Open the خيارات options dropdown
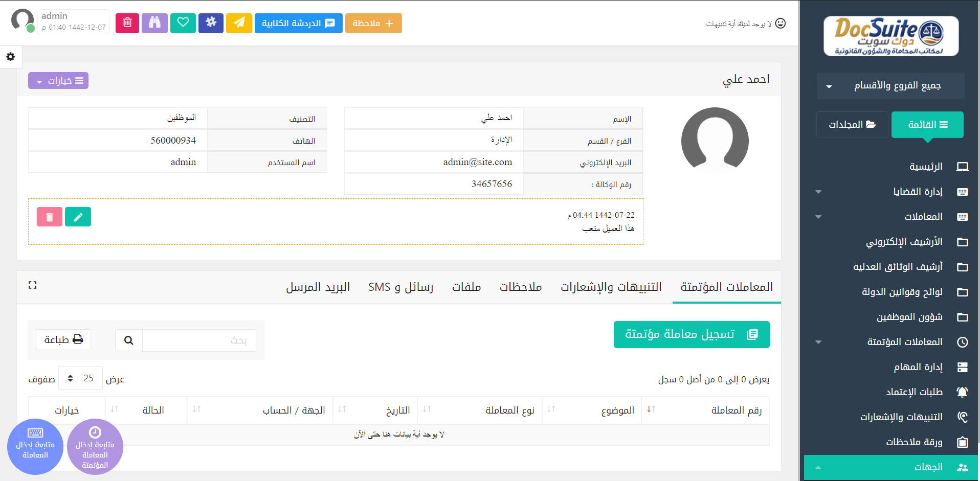 58,81
